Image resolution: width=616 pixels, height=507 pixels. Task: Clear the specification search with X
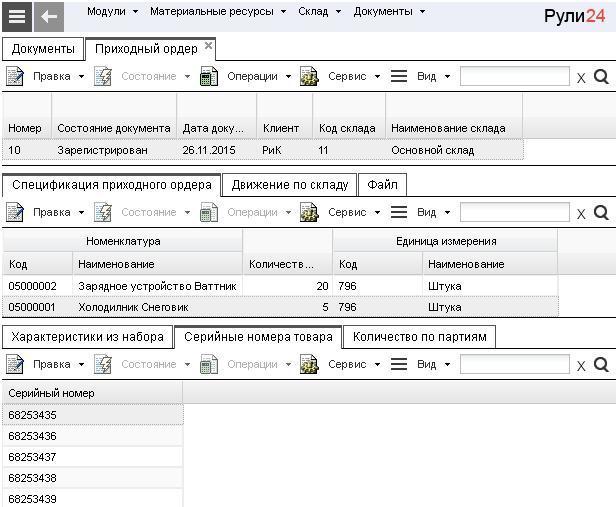coord(581,214)
